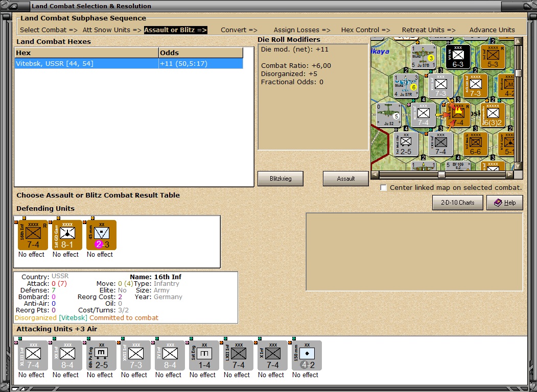
Task: Click the Att Snow Units subphase label
Action: click(x=112, y=30)
